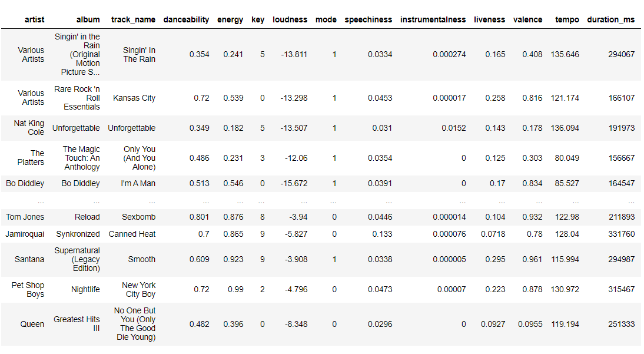Click the instrumentalness column header

click(x=433, y=19)
